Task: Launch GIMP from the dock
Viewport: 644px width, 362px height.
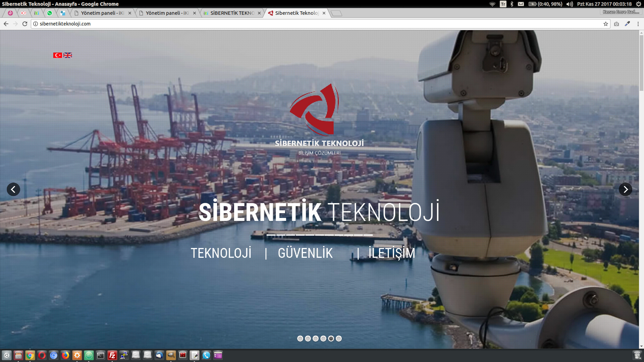Action: click(x=171, y=355)
